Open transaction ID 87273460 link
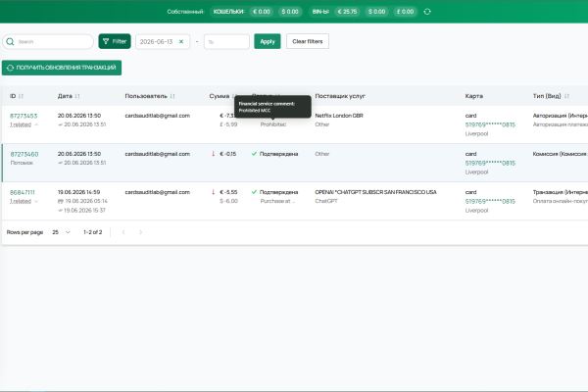Screen dimensions: 588x392 click(x=24, y=154)
